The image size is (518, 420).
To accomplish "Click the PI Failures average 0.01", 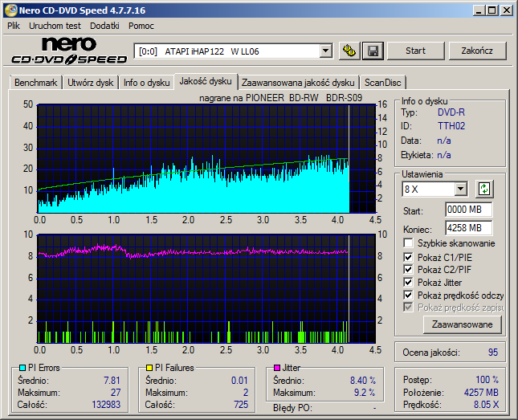I will click(x=239, y=381).
